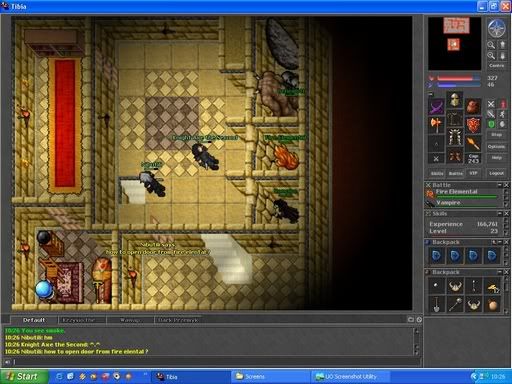The width and height of the screenshot is (512, 384).
Task: Open the VIP list
Action: click(x=473, y=173)
